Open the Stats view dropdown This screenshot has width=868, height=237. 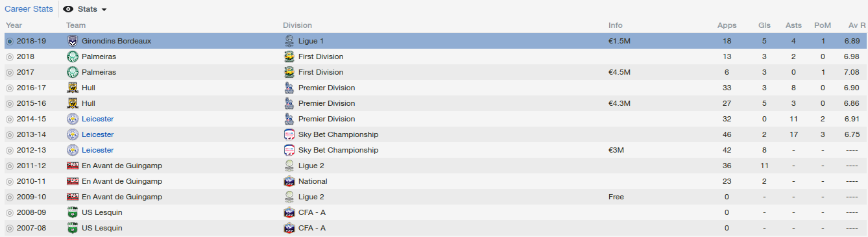coord(85,9)
